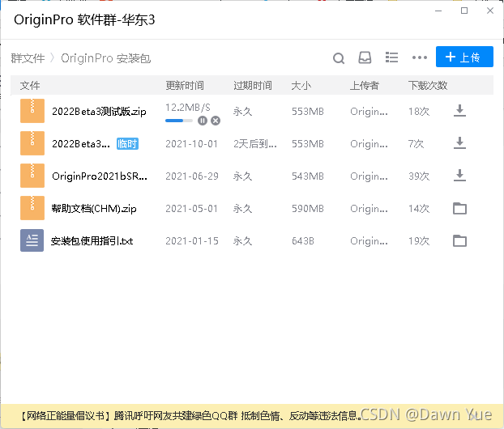Viewport: 504px width, 429px height.
Task: Sort by 更新时间 column header
Action: [185, 86]
